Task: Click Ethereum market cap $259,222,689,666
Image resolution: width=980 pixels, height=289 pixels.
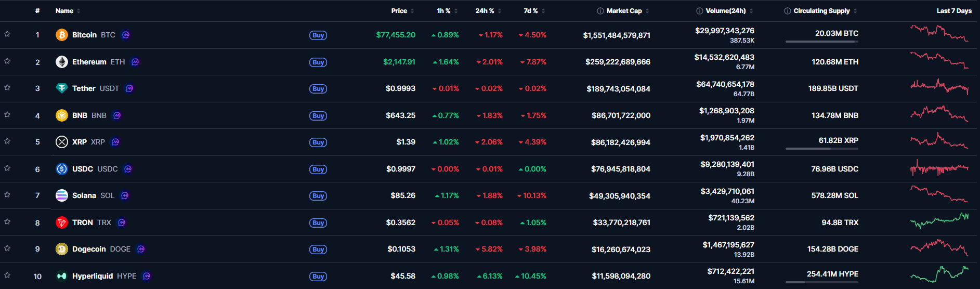Action: [x=618, y=62]
